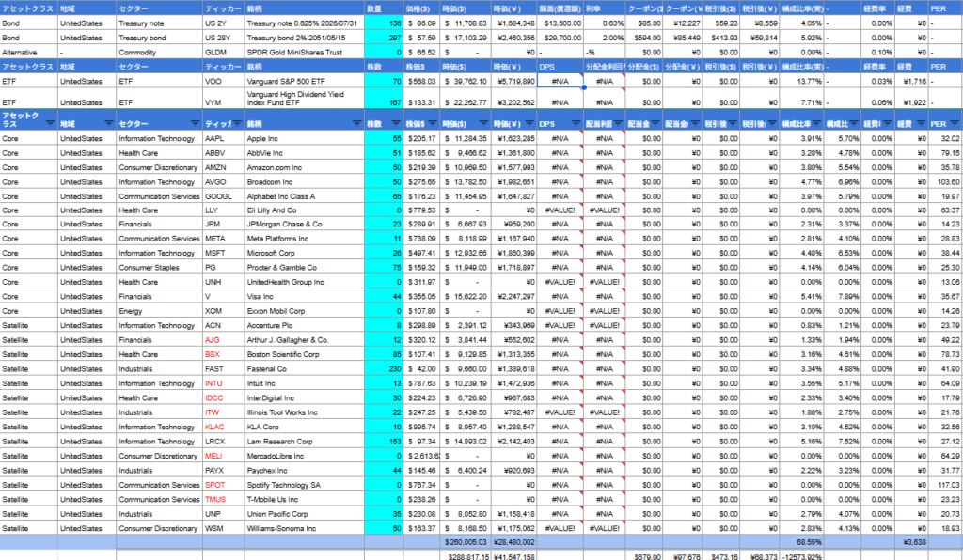Select the AAPL ticker cell
This screenshot has width=963, height=560.
224,139
